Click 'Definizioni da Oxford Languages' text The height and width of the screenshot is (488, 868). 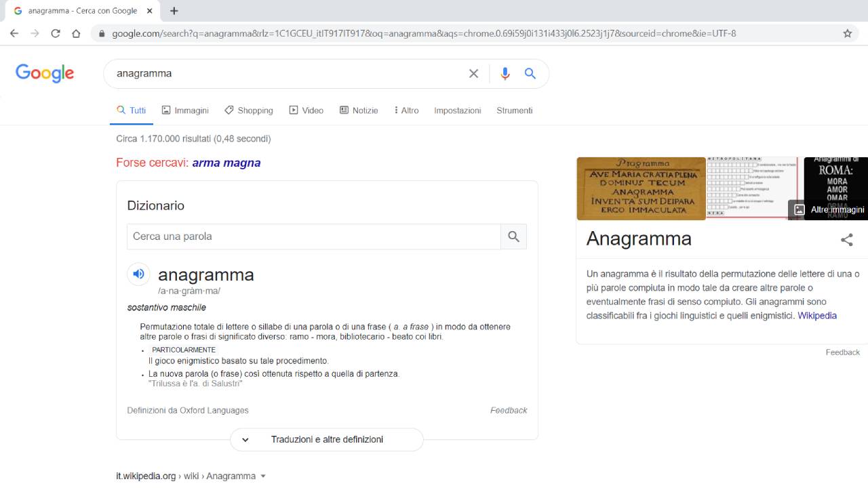point(188,410)
